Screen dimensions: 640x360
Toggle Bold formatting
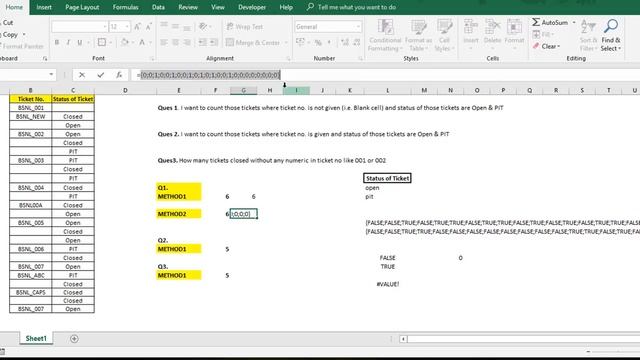tap(57, 42)
